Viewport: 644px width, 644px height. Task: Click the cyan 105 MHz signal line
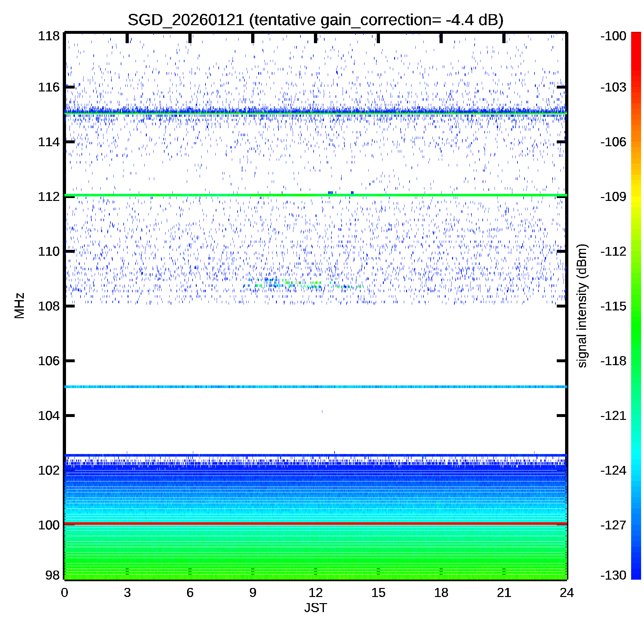[x=315, y=387]
